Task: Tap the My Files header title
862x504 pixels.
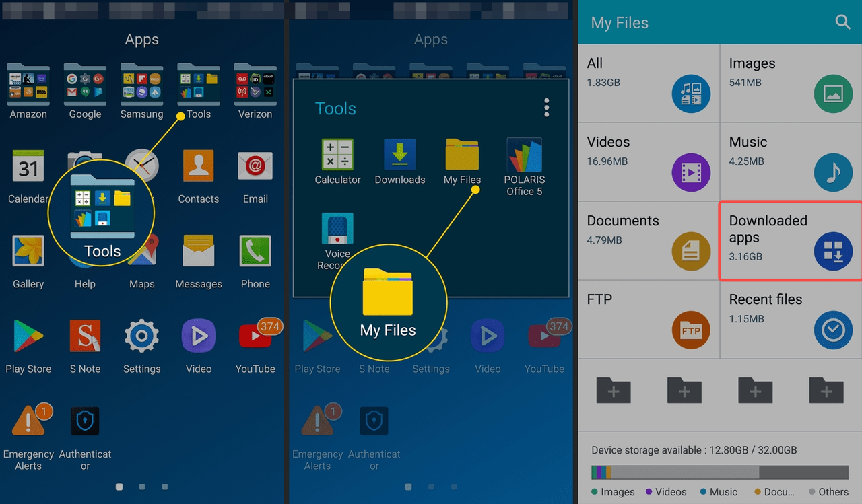Action: pos(620,23)
